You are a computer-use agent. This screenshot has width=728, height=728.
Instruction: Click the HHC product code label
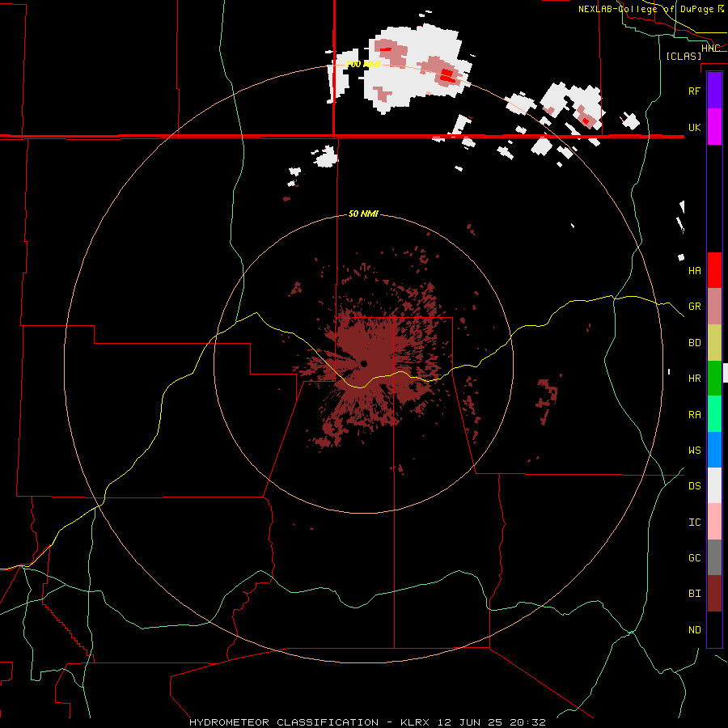tap(710, 49)
